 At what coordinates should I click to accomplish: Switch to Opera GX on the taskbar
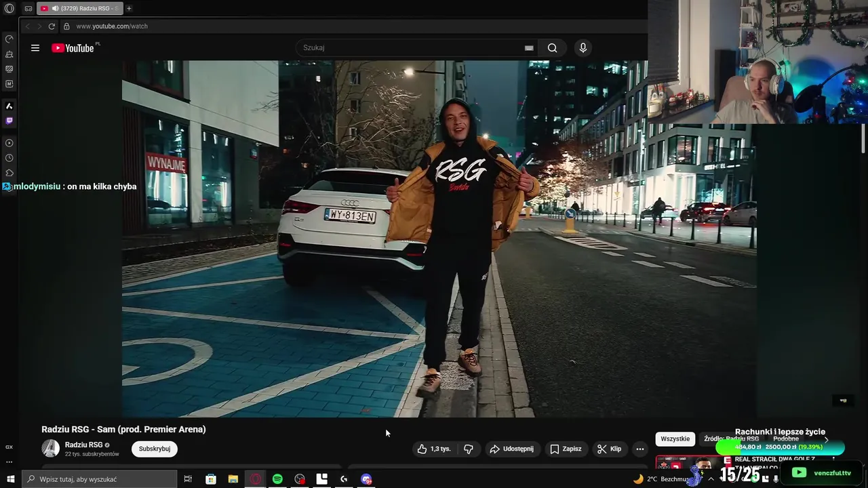(x=256, y=479)
